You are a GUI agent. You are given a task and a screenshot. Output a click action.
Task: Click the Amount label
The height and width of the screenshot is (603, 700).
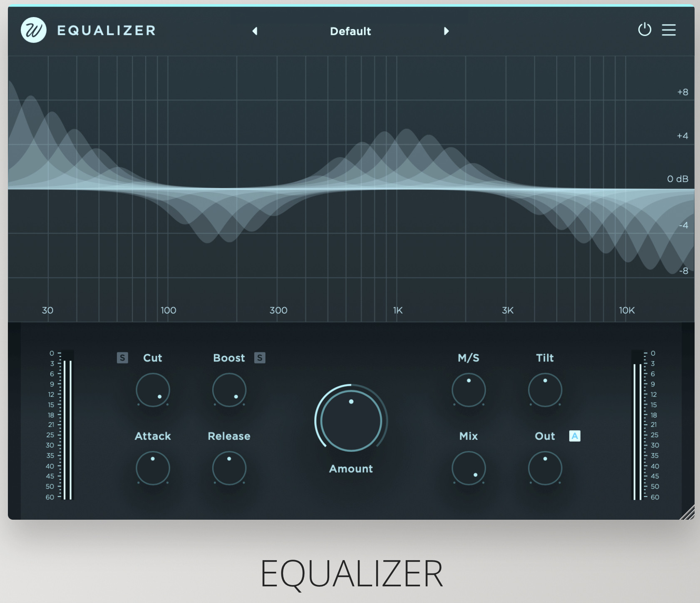point(351,468)
